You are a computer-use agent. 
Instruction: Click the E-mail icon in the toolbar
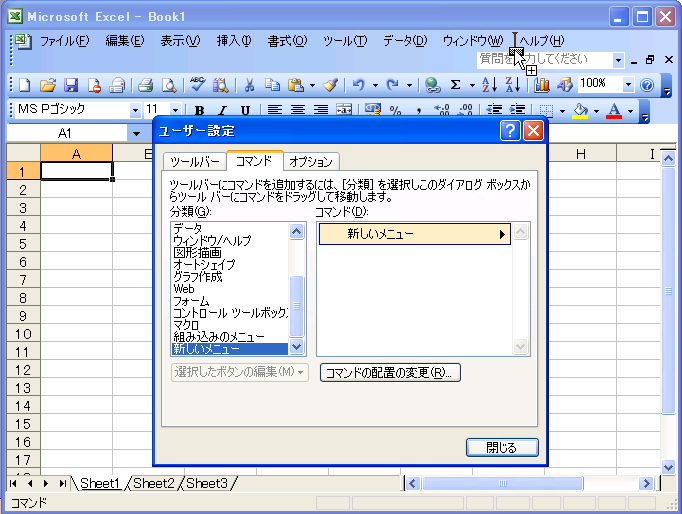[117, 85]
